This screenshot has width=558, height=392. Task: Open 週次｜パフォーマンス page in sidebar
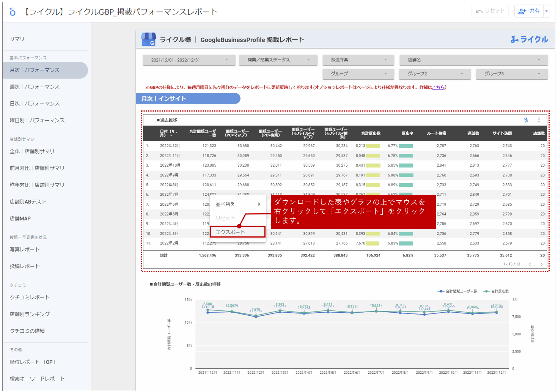point(35,87)
